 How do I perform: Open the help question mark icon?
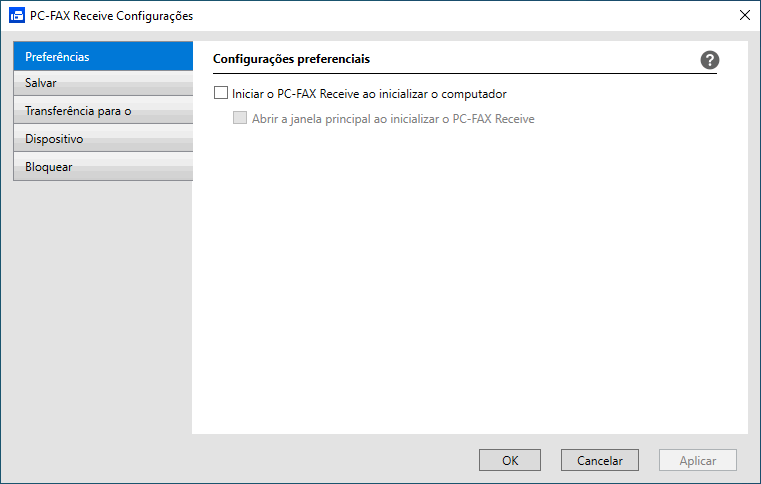coord(710,60)
